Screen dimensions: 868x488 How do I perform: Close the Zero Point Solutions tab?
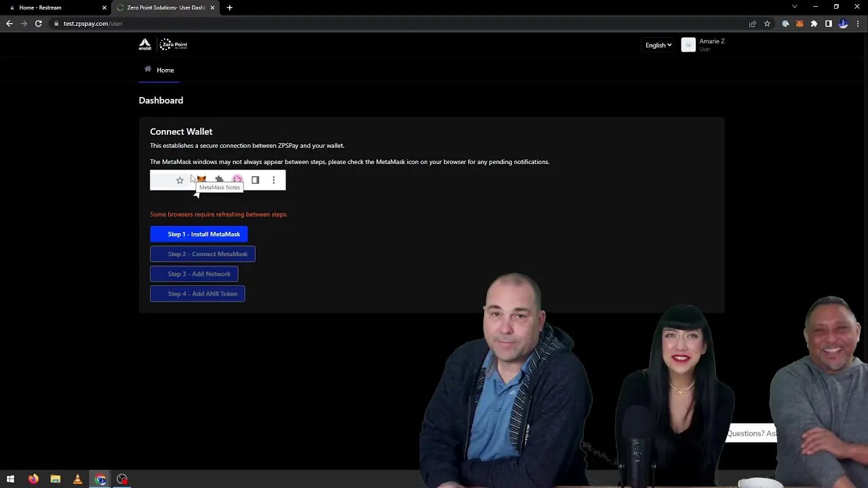(x=212, y=7)
